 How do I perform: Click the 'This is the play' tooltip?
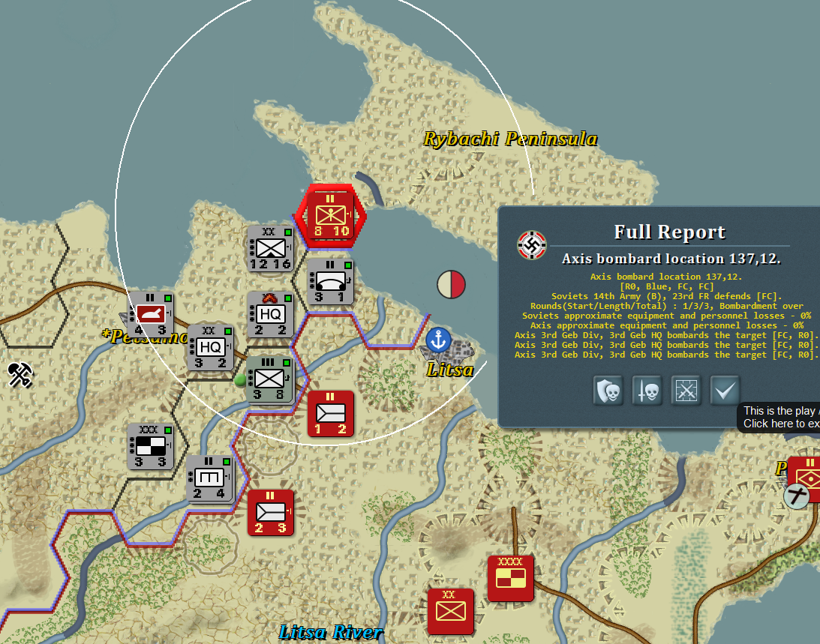click(x=779, y=417)
